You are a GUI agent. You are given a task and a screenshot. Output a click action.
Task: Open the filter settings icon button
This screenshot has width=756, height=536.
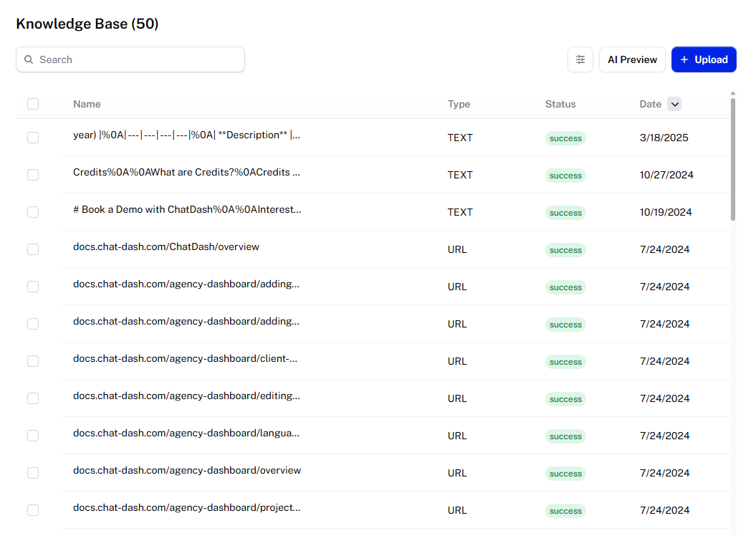pyautogui.click(x=580, y=59)
